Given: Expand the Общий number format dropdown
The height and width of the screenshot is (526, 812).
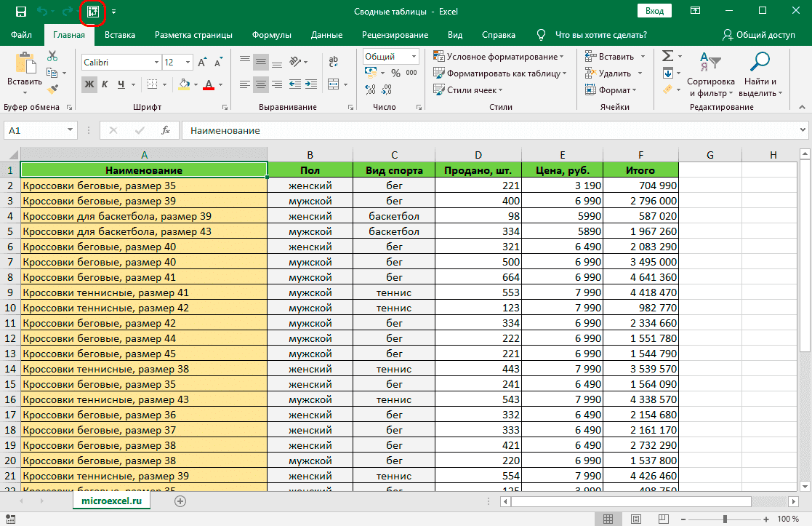Looking at the screenshot, I should (x=414, y=57).
